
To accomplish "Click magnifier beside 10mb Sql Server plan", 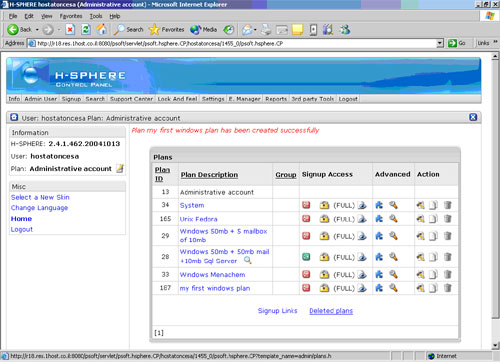I will [248, 260].
